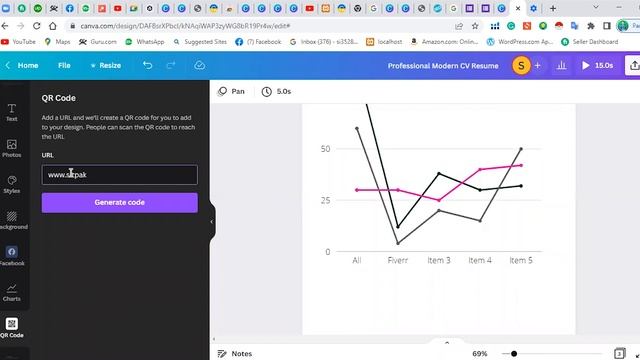Edit the 5.0s page timing
Screen dimensions: 640x360
pyautogui.click(x=276, y=91)
